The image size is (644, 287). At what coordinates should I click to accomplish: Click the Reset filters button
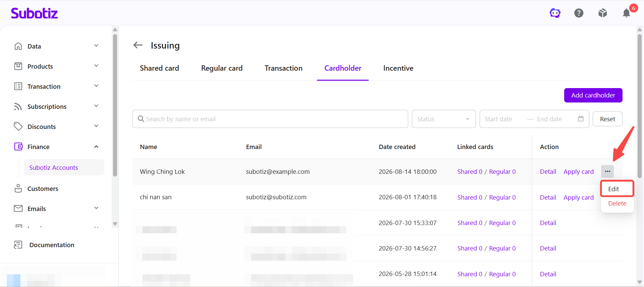[607, 119]
